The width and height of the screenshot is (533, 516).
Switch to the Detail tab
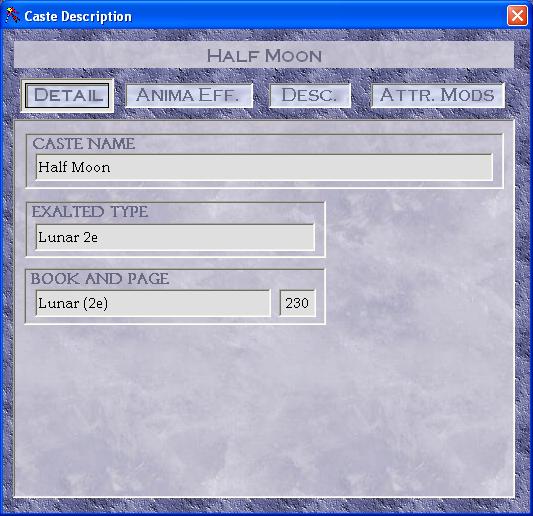click(x=67, y=96)
